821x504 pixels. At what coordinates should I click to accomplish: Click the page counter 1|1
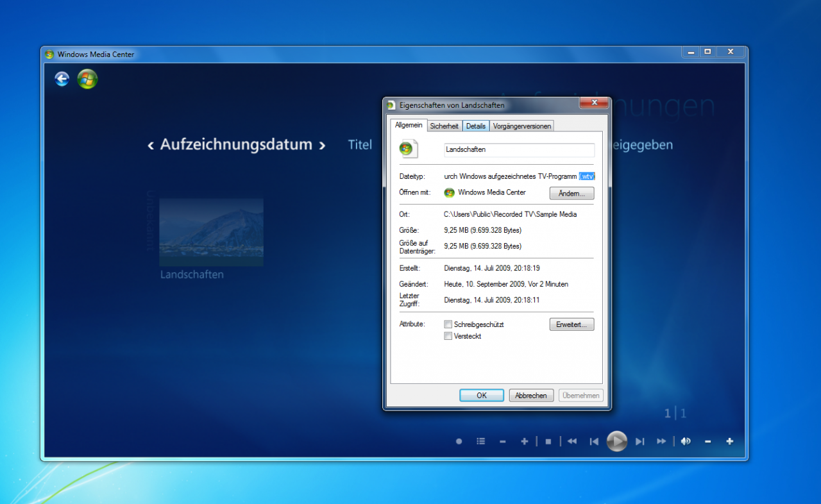[675, 414]
